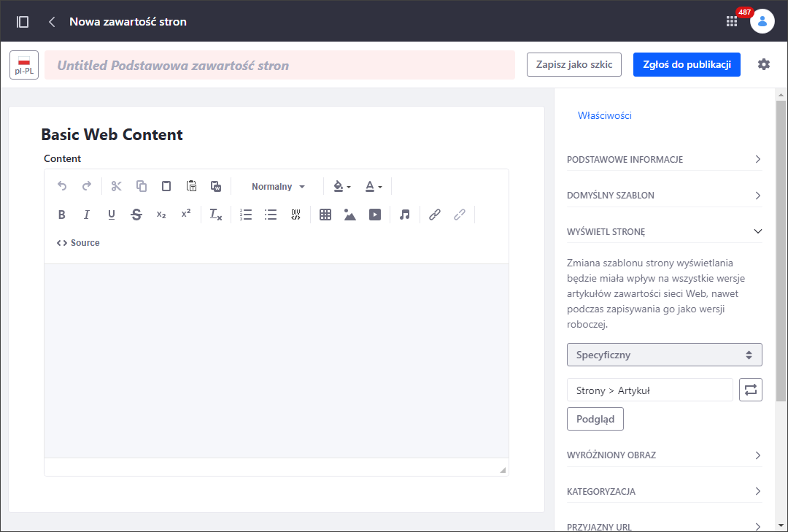The image size is (788, 532).
Task: Click the Untitled title input field
Action: coord(279,65)
